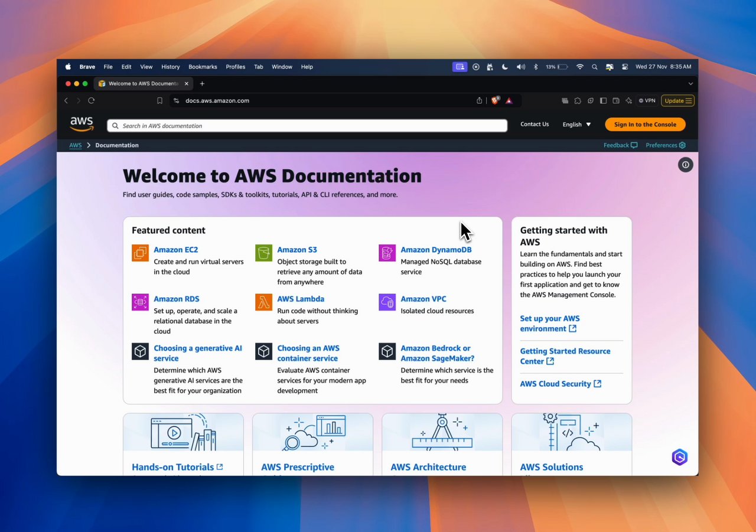Click the cube icon beside AWS container service

click(264, 351)
